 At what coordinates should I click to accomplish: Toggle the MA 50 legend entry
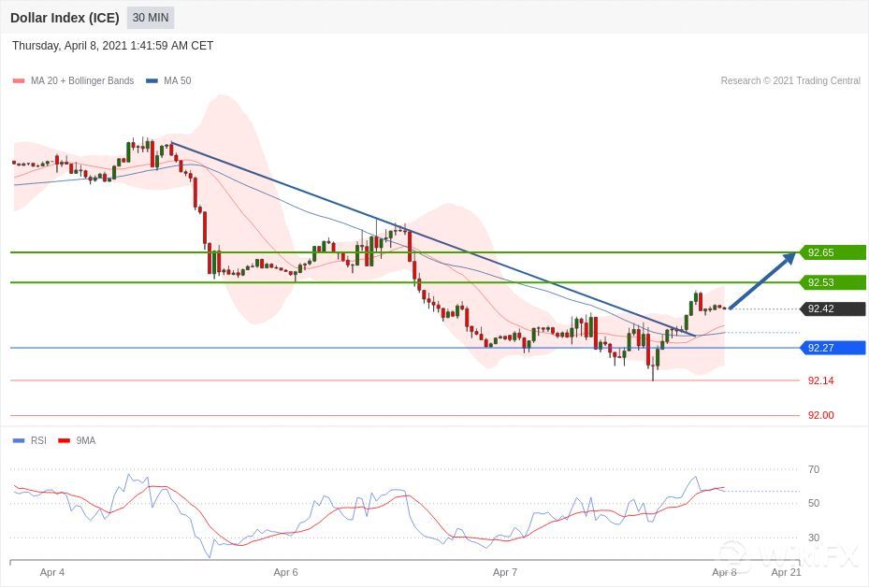(x=177, y=81)
